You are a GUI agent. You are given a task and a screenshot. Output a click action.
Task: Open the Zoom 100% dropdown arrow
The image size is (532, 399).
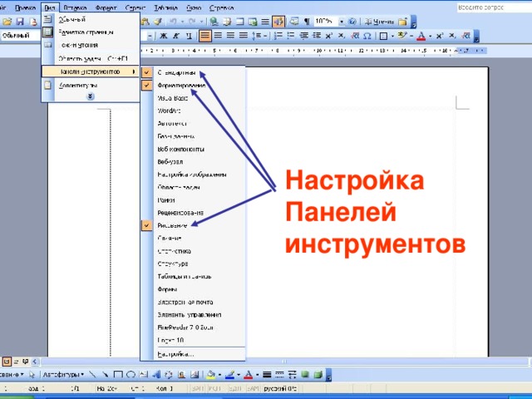coord(342,22)
